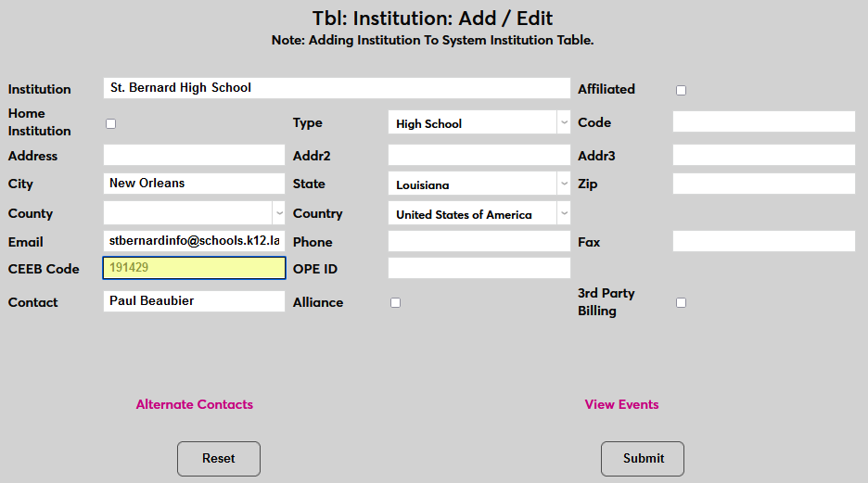The height and width of the screenshot is (483, 868).
Task: Check the Affiliated checkbox
Action: pyautogui.click(x=682, y=90)
